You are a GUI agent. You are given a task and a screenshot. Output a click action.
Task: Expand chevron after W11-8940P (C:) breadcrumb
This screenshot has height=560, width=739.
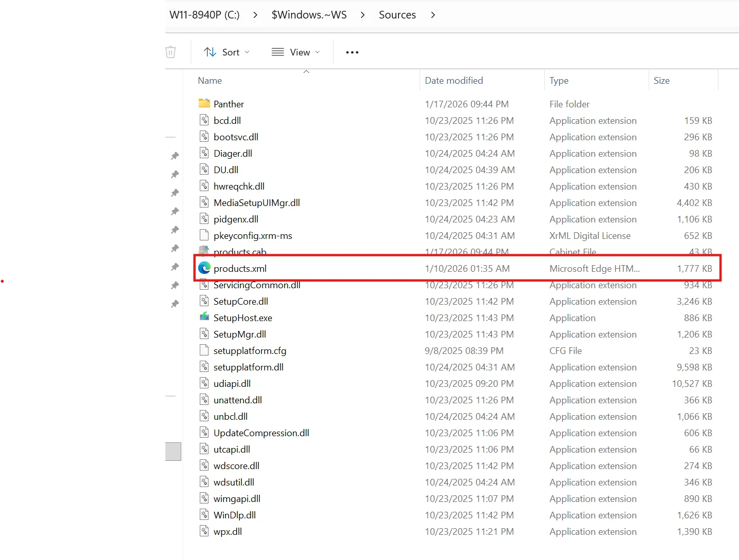point(255,15)
